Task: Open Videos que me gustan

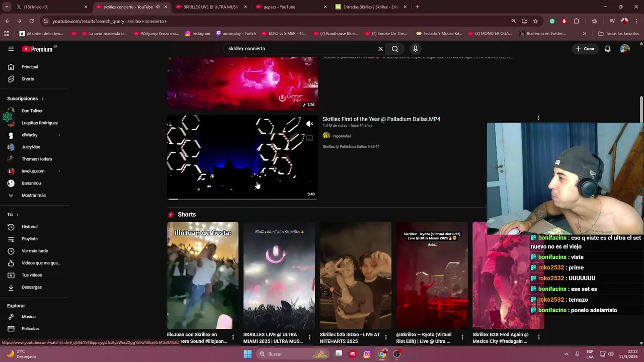Action: 41,263
